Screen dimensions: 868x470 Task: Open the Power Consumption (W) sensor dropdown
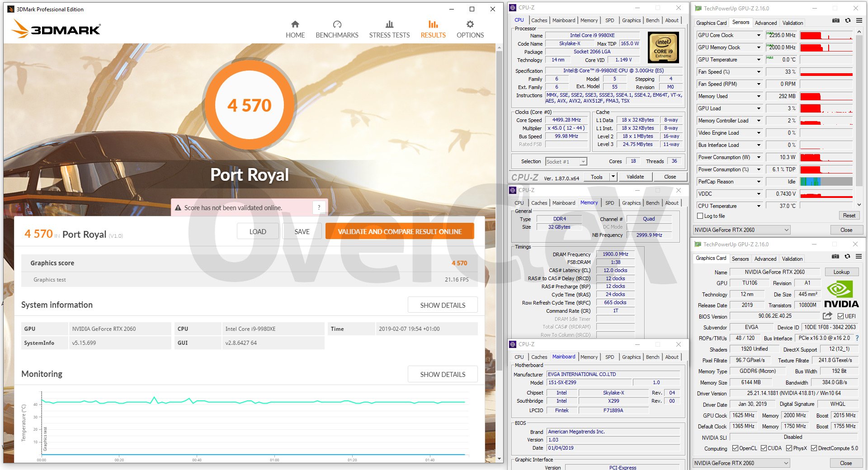point(759,157)
